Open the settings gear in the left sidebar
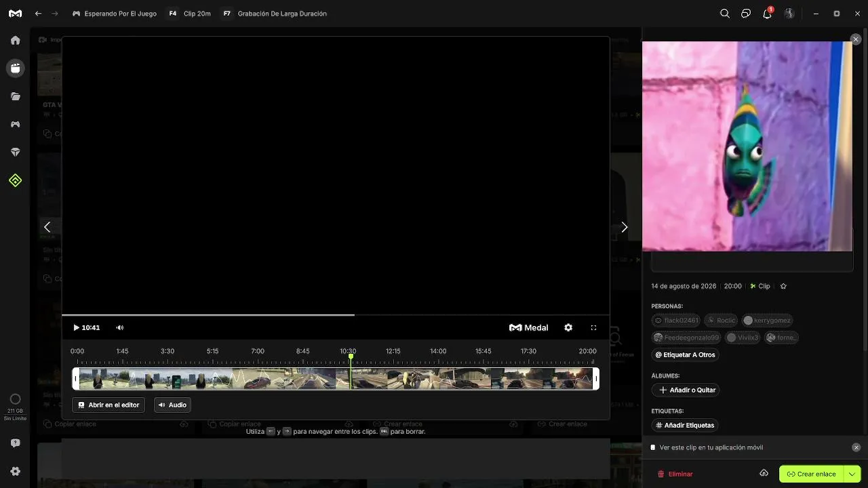This screenshot has width=868, height=488. coord(15,471)
